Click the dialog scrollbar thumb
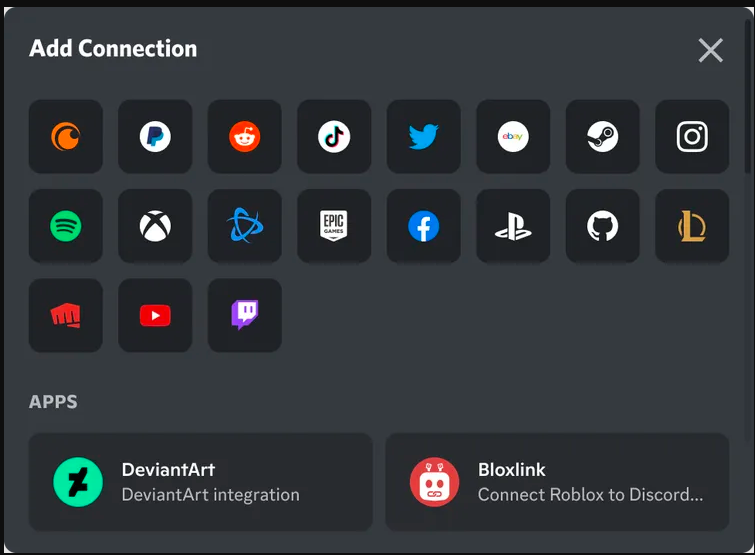 tap(748, 96)
